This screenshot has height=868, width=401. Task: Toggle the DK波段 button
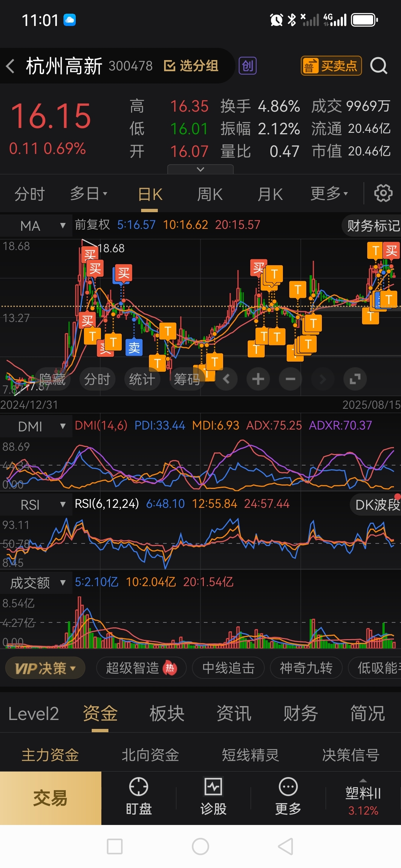coord(376,504)
